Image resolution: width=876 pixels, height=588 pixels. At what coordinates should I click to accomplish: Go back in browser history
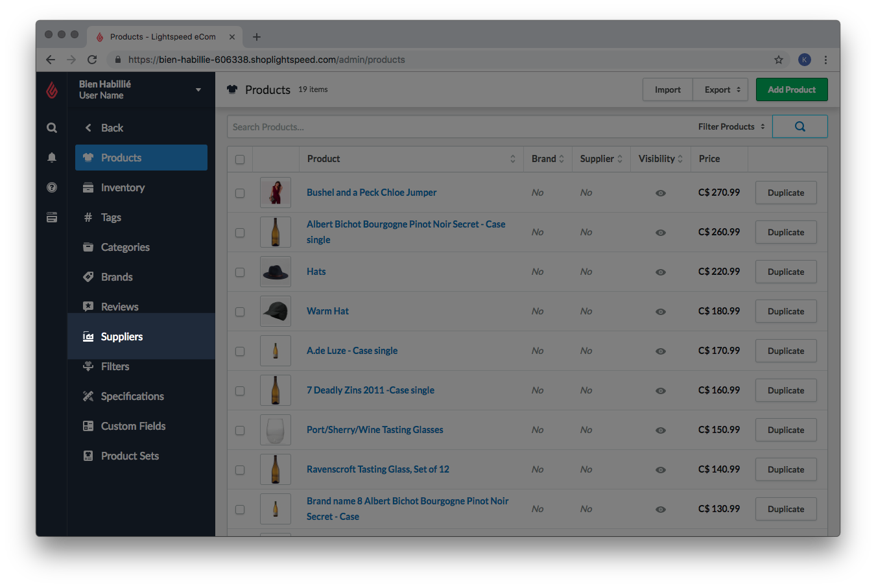click(51, 60)
